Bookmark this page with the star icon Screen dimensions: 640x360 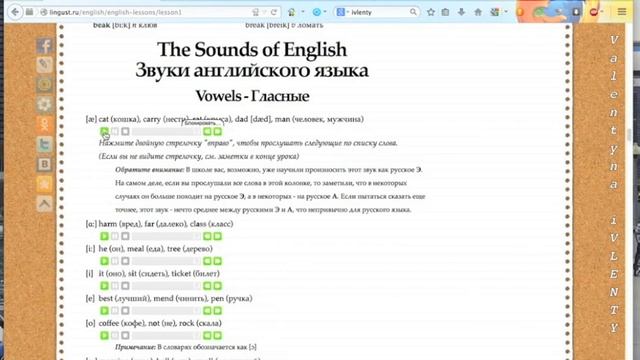[431, 12]
